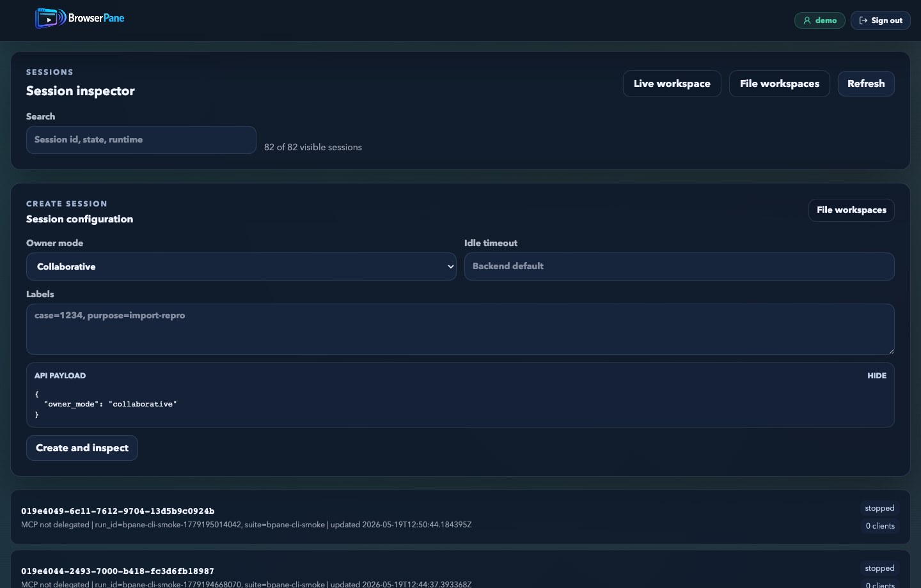
Task: Open File workspaces from the Session inspector header
Action: click(x=779, y=84)
